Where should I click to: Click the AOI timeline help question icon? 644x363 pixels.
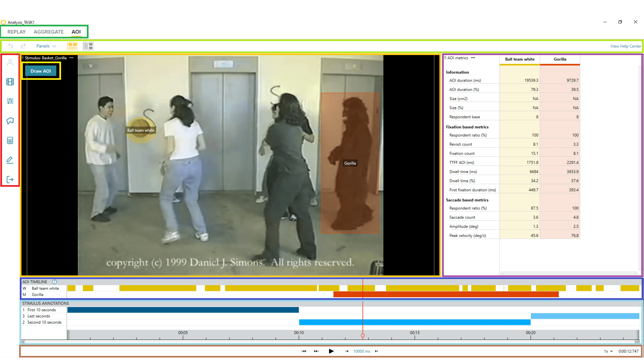(x=54, y=282)
